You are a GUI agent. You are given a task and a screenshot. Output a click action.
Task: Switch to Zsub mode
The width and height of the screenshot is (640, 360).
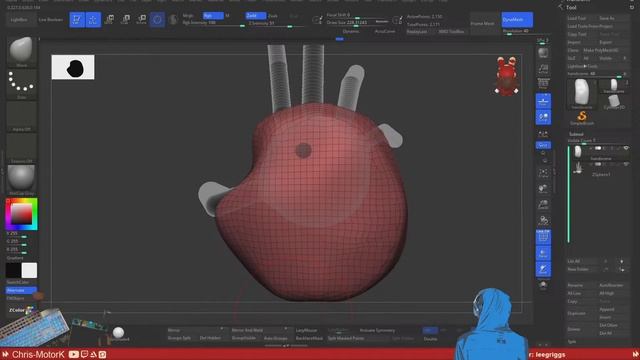tap(273, 16)
